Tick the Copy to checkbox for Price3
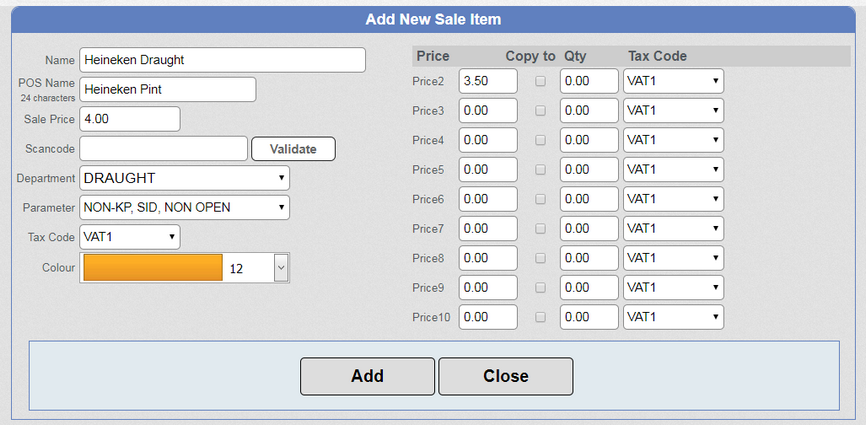The image size is (866, 425). (540, 110)
